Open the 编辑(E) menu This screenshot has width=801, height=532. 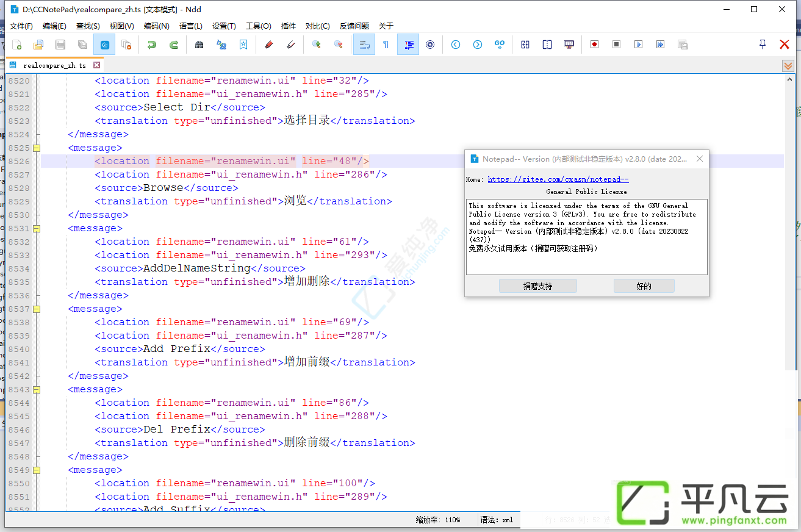coord(55,26)
